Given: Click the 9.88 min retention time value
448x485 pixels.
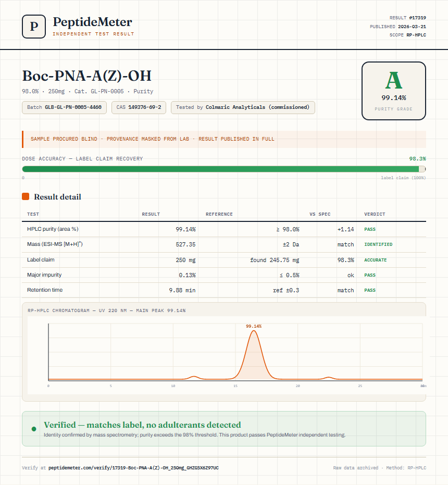Looking at the screenshot, I should (182, 290).
